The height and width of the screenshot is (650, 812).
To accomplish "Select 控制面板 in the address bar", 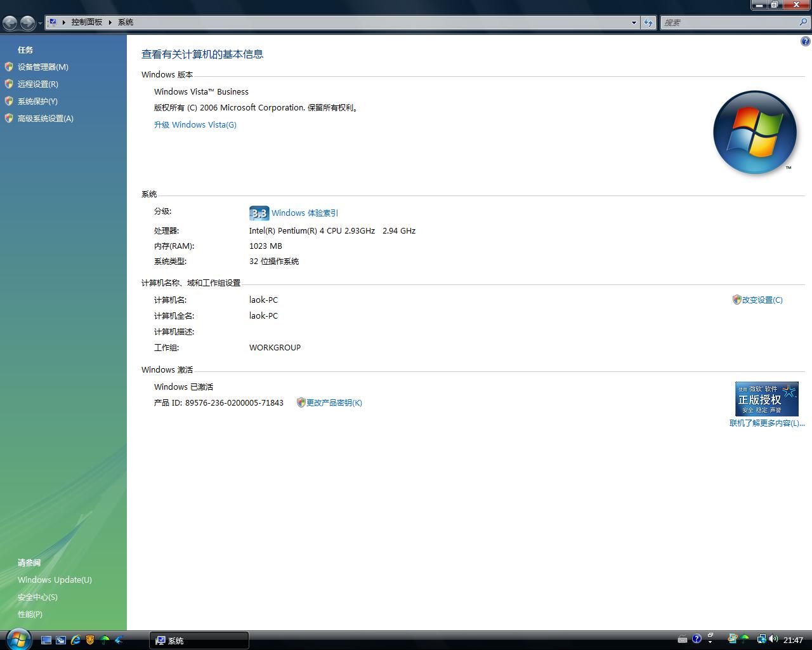I will pos(87,22).
